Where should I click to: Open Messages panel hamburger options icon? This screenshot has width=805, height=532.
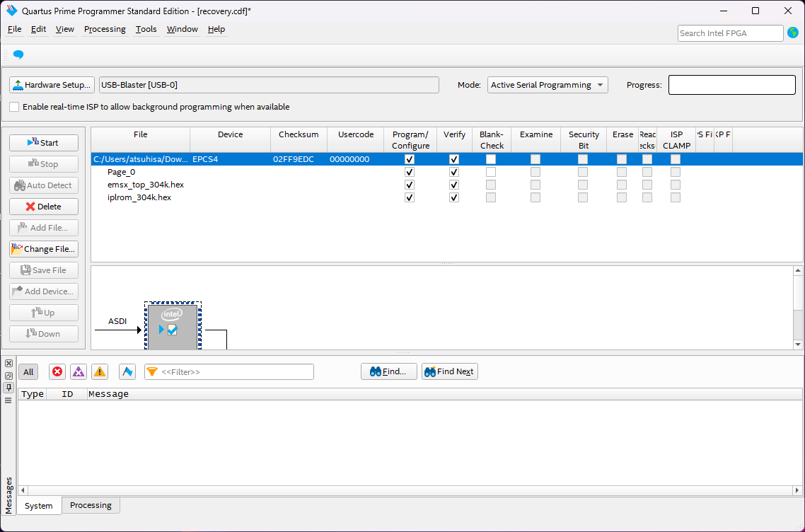point(8,400)
